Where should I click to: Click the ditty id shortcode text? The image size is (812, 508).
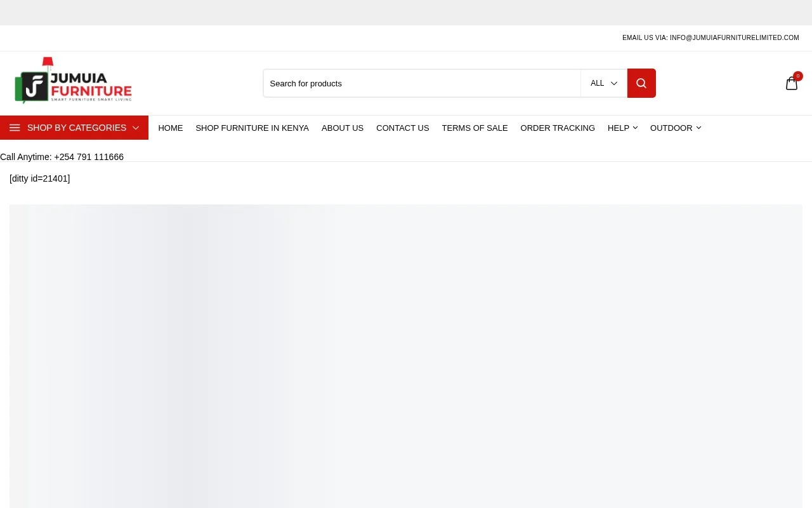click(x=40, y=178)
